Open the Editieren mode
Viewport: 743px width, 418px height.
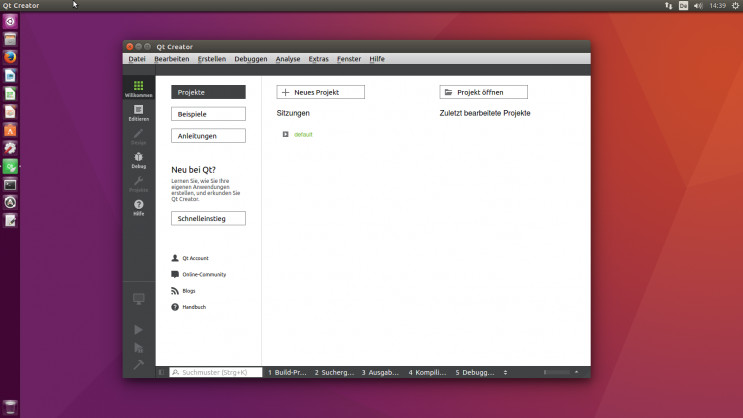point(138,113)
